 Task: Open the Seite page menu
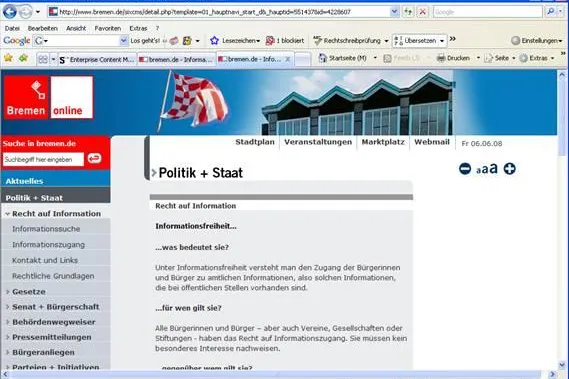click(499, 58)
